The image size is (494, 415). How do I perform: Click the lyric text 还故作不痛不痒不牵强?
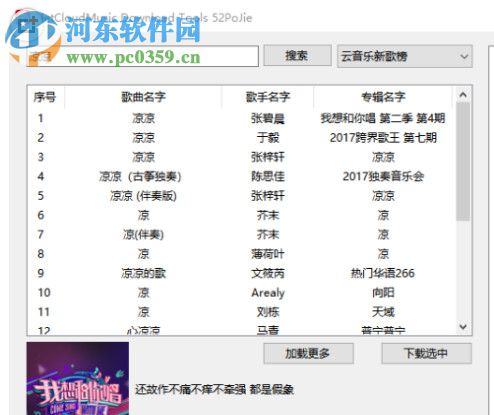coord(191,389)
